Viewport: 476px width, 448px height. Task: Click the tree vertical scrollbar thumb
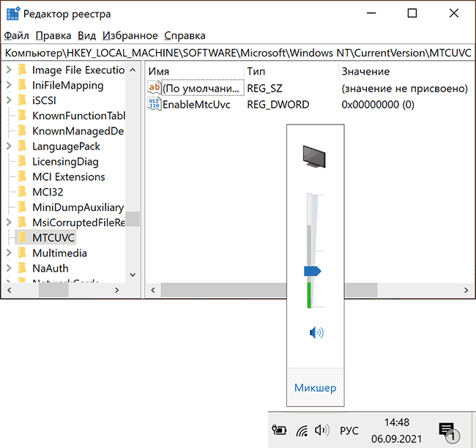[133, 219]
